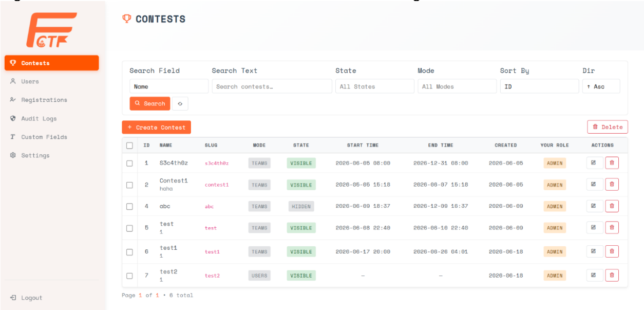Click the USERS mode badge for test2
The width and height of the screenshot is (644, 310).
259,276
